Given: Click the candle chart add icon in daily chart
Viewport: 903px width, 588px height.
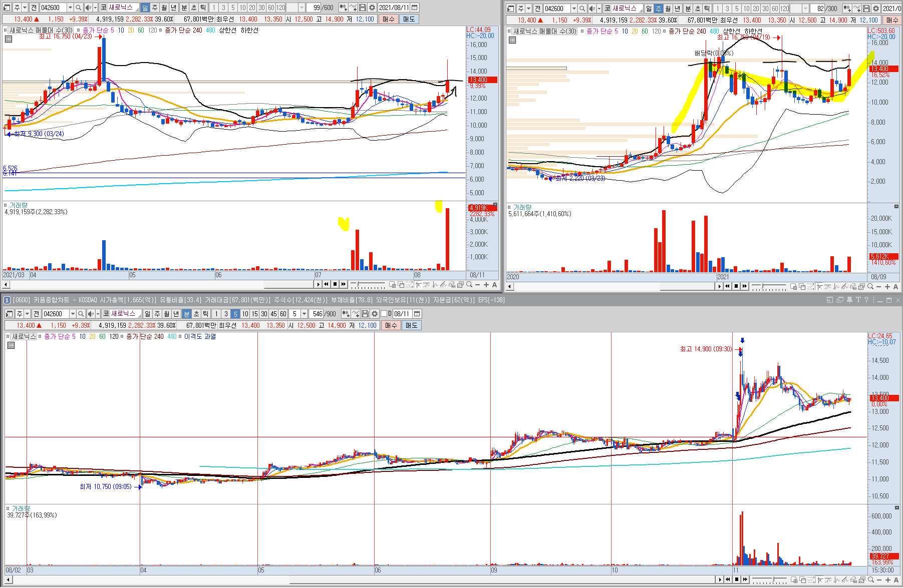Looking at the screenshot, I should tap(343, 8).
